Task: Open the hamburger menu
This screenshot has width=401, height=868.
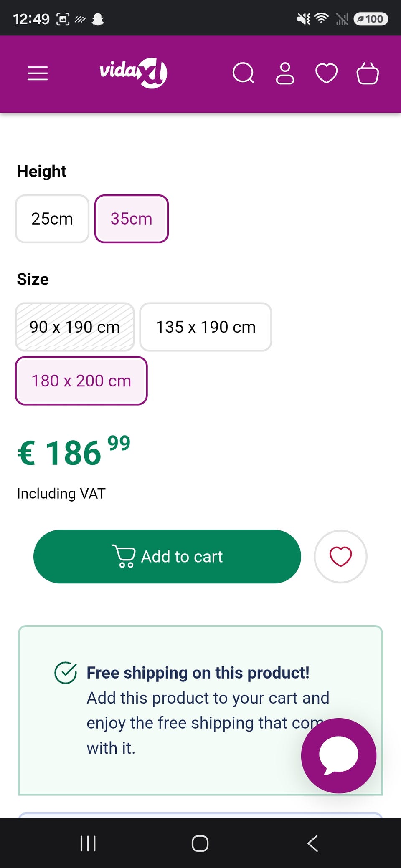Action: [x=38, y=73]
